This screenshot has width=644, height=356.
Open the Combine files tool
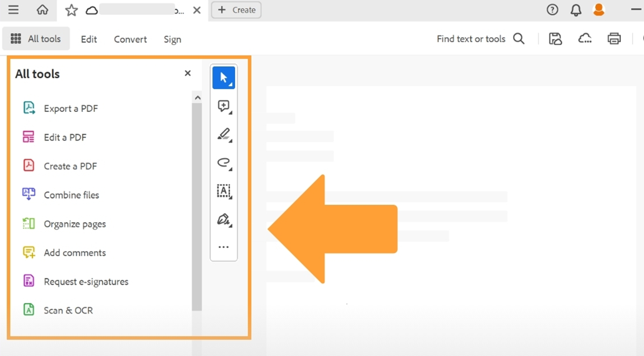[71, 195]
